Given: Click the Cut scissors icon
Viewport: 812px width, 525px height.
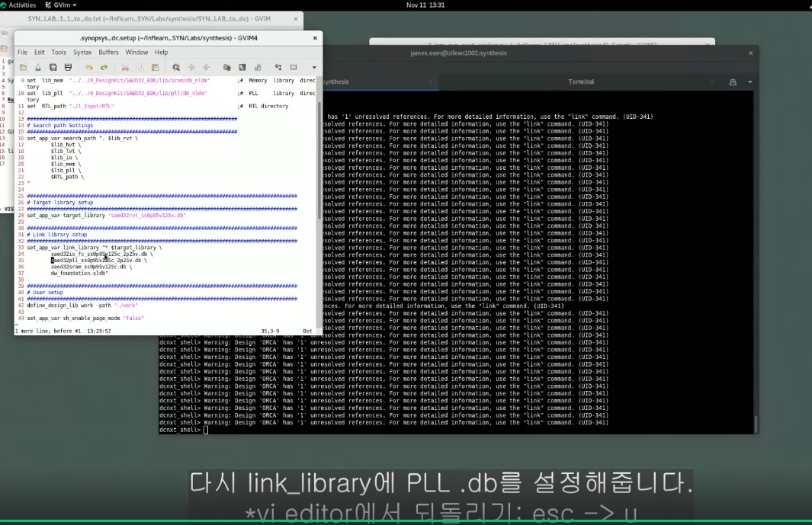Looking at the screenshot, I should (125, 67).
